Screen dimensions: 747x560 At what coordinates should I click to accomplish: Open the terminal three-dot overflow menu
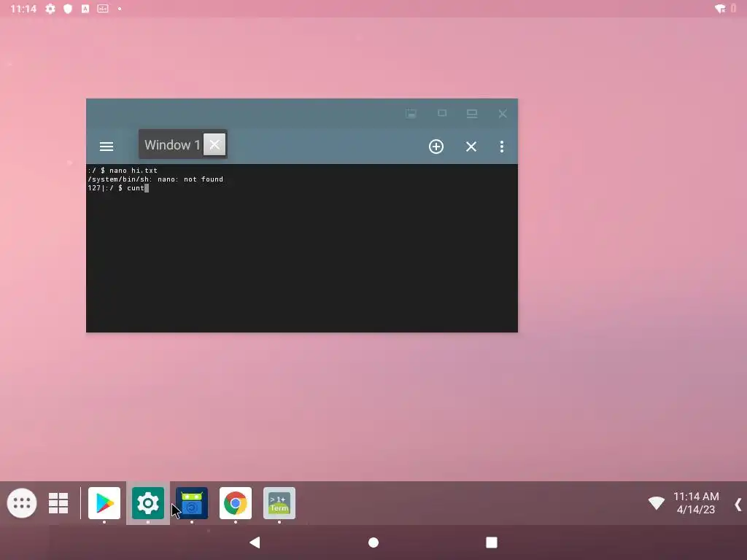pos(502,146)
